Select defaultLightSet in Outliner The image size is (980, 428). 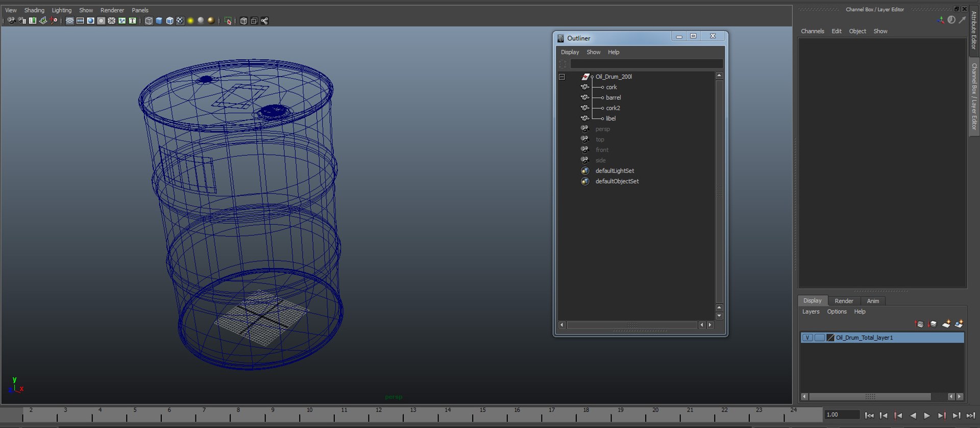pyautogui.click(x=615, y=171)
